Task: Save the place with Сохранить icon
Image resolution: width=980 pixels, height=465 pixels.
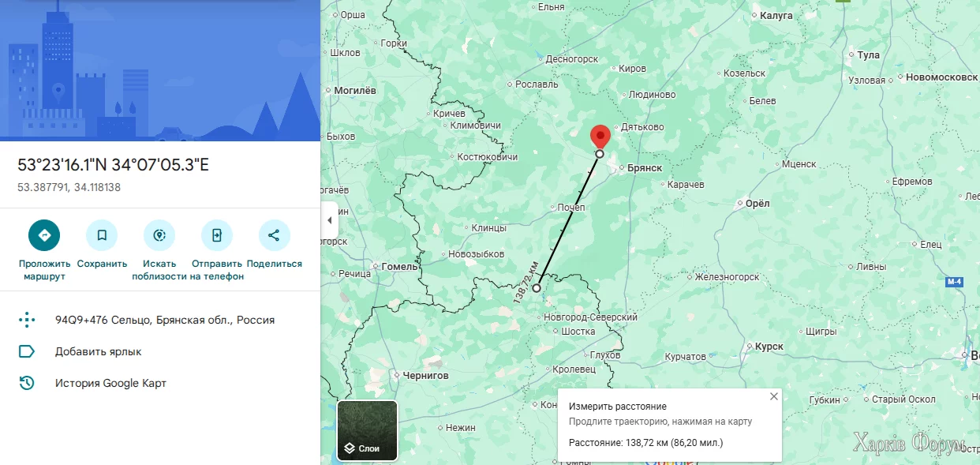Action: point(102,235)
